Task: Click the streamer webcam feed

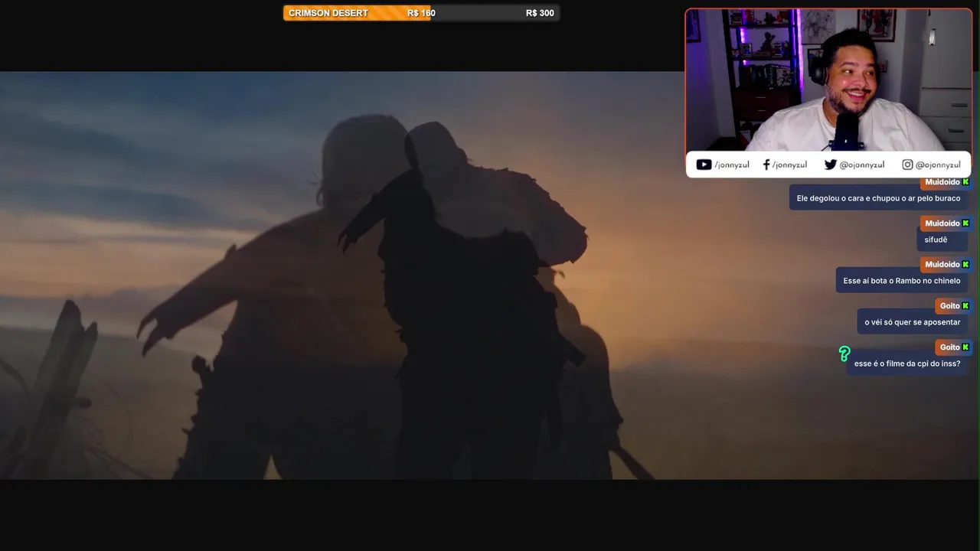Action: coord(828,80)
